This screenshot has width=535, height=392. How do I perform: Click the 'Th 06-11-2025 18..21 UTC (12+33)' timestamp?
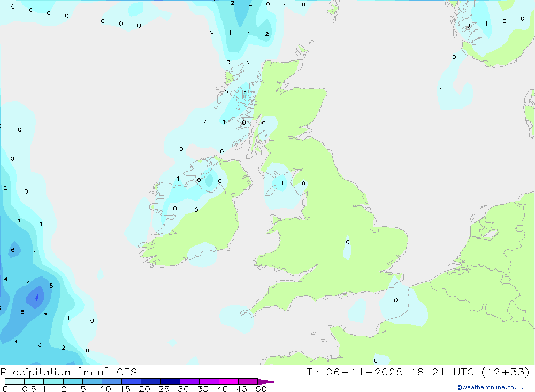coord(418,372)
